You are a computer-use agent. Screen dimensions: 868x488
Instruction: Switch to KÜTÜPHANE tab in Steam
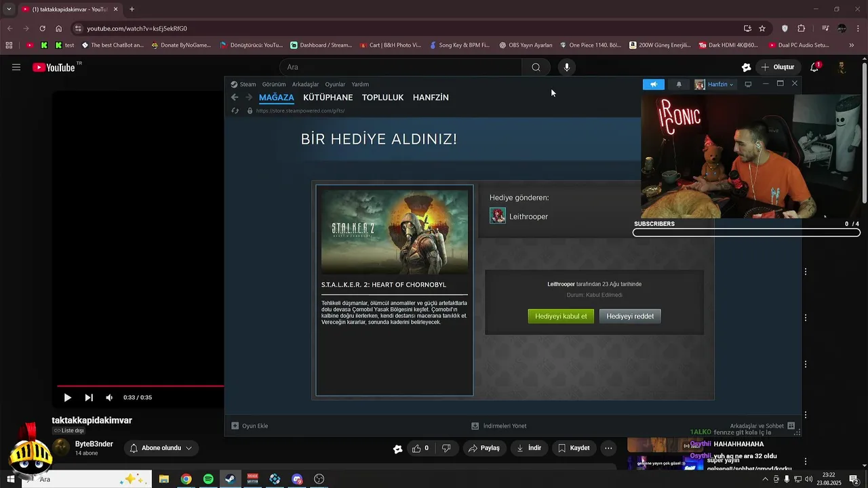(x=328, y=98)
